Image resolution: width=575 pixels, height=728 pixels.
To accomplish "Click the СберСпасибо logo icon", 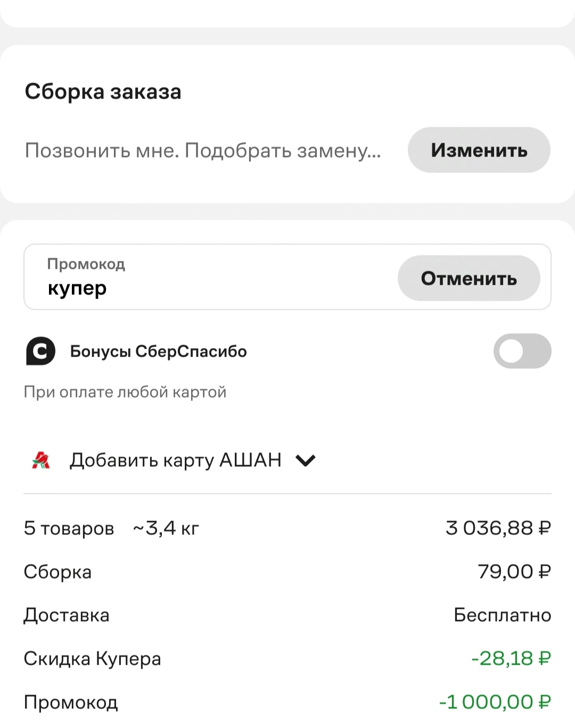I will pyautogui.click(x=40, y=351).
